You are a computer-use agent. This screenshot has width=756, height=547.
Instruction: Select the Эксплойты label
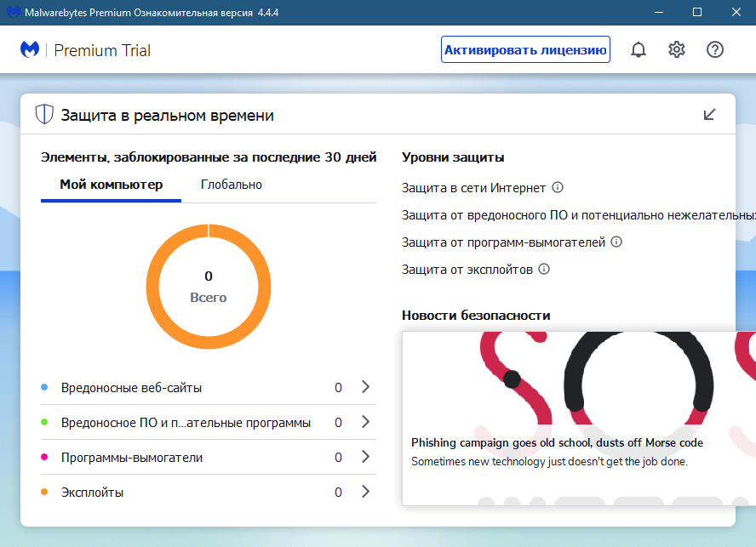[x=92, y=493]
